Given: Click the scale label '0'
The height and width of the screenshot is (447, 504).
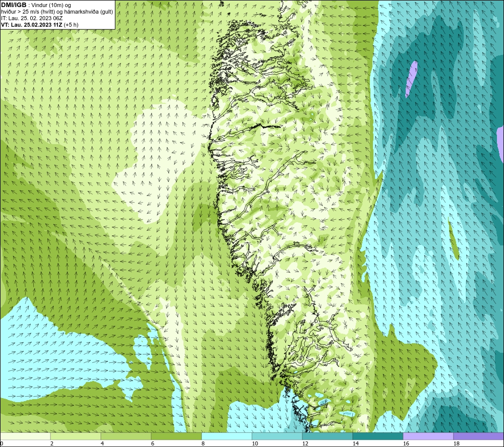Looking at the screenshot, I should [2, 444].
